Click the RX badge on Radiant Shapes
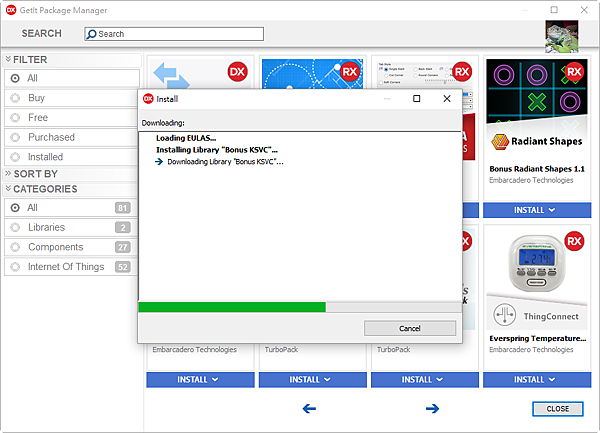 (574, 72)
